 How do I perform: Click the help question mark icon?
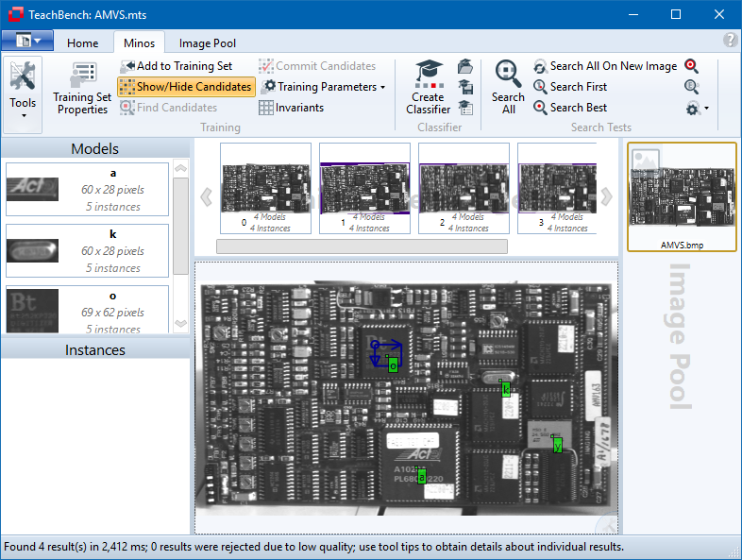coord(730,41)
